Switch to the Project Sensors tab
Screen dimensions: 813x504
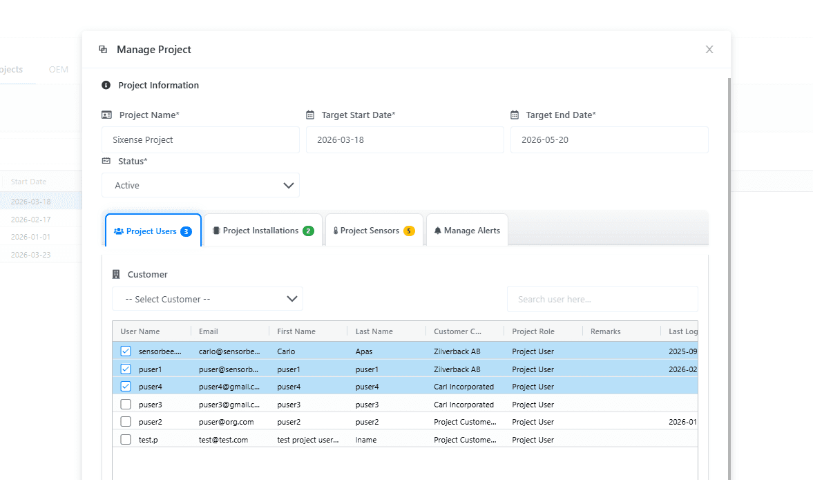pos(374,231)
